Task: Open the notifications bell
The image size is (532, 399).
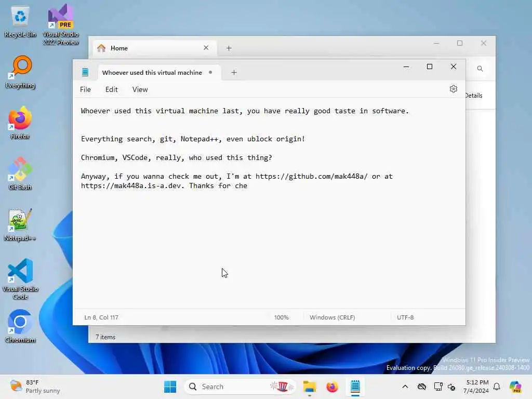Action: tap(497, 387)
